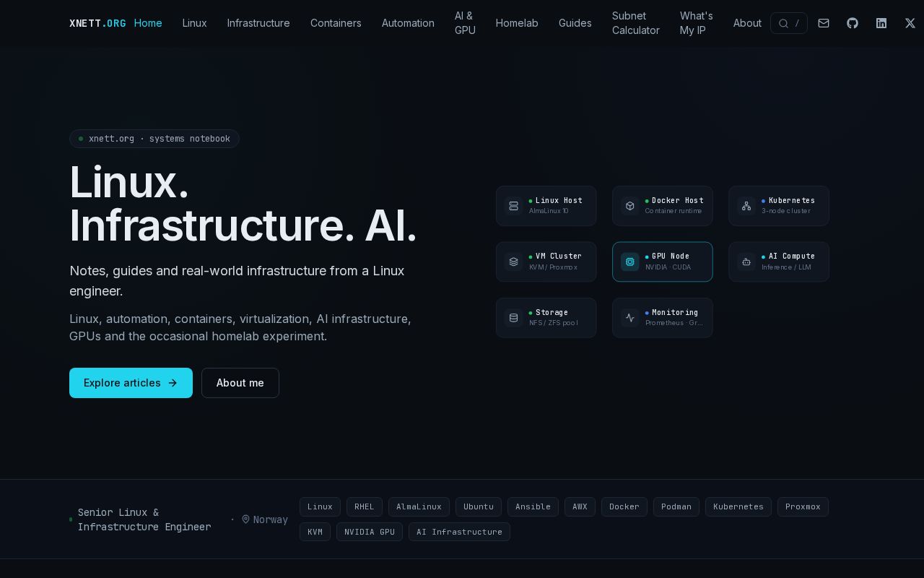
Task: Click the Storage database icon
Action: (513, 318)
